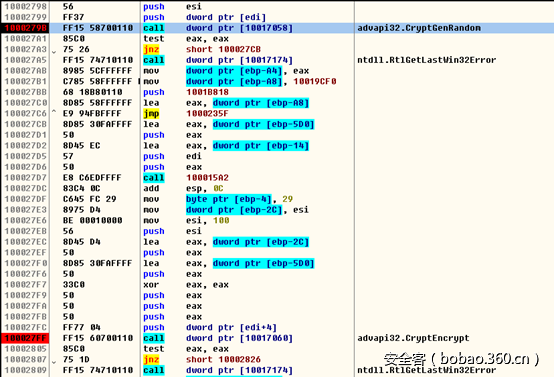Click push dword ptr [edi+4] instruction
Viewport: 554px width, 377px height.
210,328
